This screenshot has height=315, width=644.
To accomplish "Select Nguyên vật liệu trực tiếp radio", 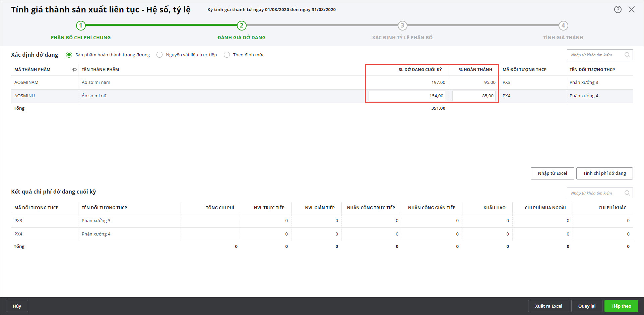I will [x=159, y=55].
